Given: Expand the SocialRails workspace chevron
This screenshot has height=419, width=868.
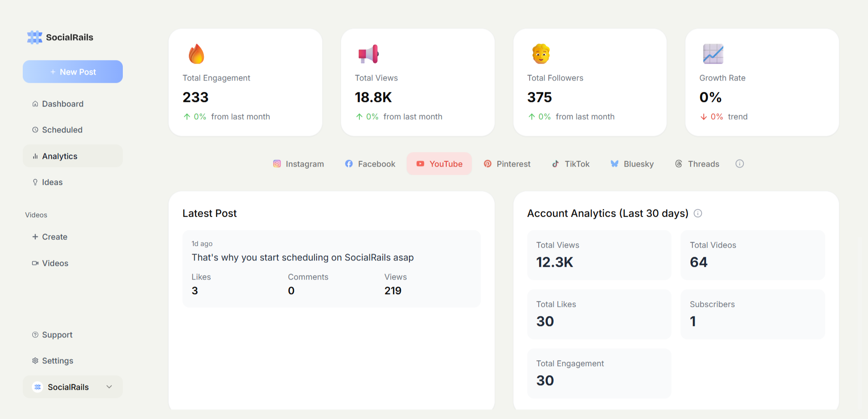Looking at the screenshot, I should [x=109, y=387].
